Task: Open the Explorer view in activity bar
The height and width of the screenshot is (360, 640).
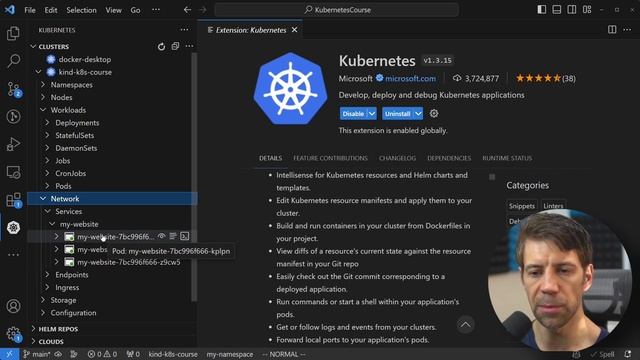Action: [13, 33]
